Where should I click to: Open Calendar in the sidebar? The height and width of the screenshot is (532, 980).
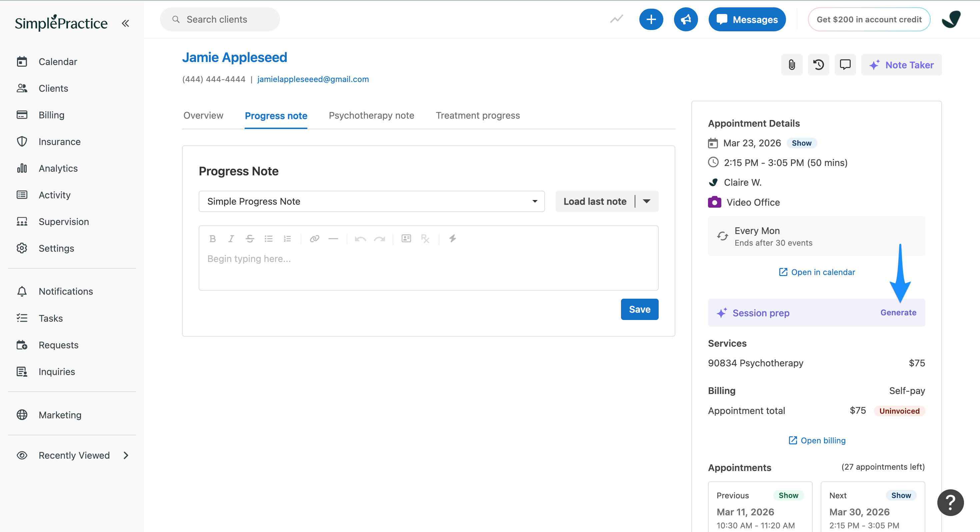pyautogui.click(x=58, y=62)
